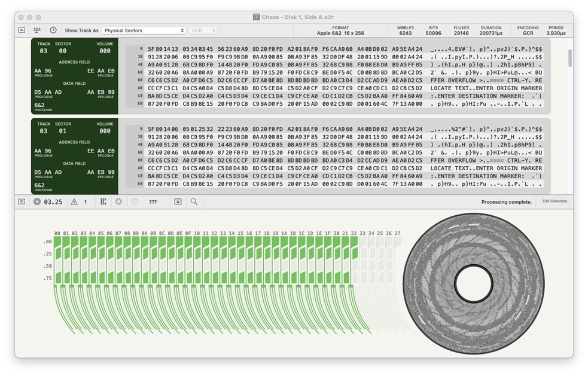The image size is (588, 376).
Task: Select track 1F column header in track map
Action: tap(328, 233)
